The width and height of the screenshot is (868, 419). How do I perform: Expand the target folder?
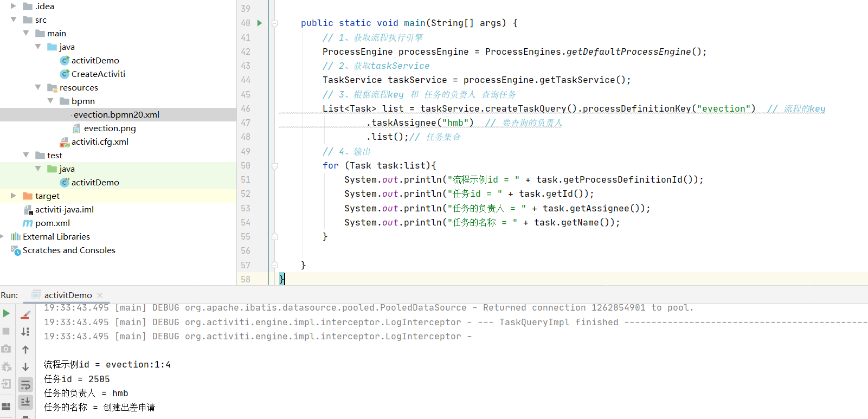14,196
